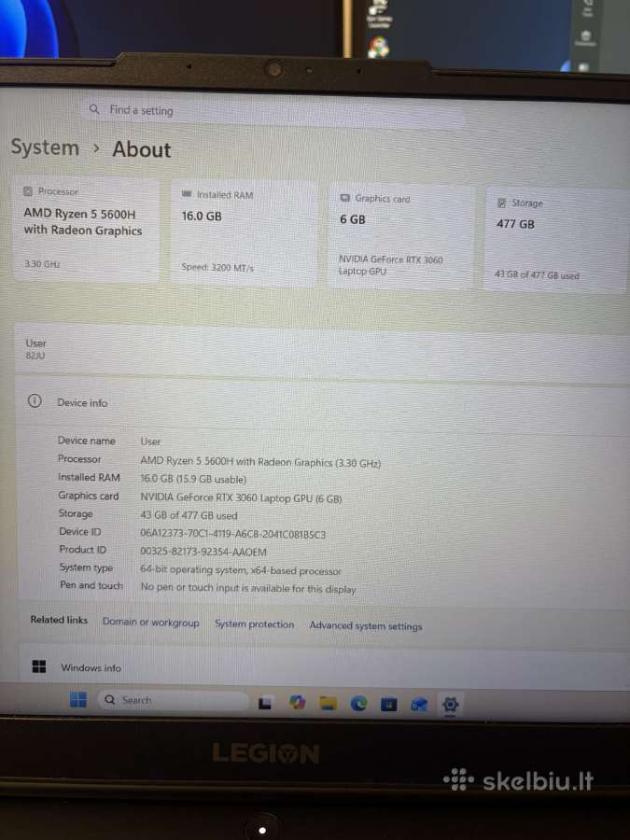Click the Device info circle icon

[x=35, y=400]
